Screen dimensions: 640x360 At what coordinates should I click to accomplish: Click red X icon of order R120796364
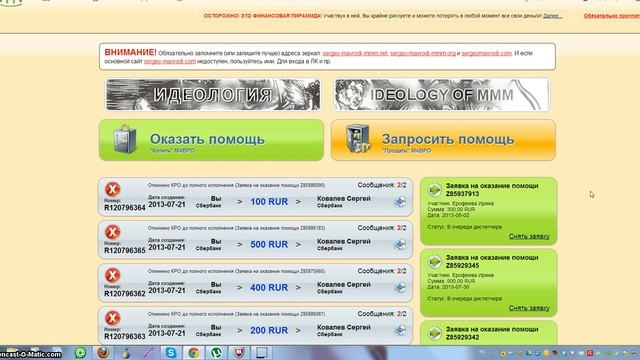tap(113, 189)
